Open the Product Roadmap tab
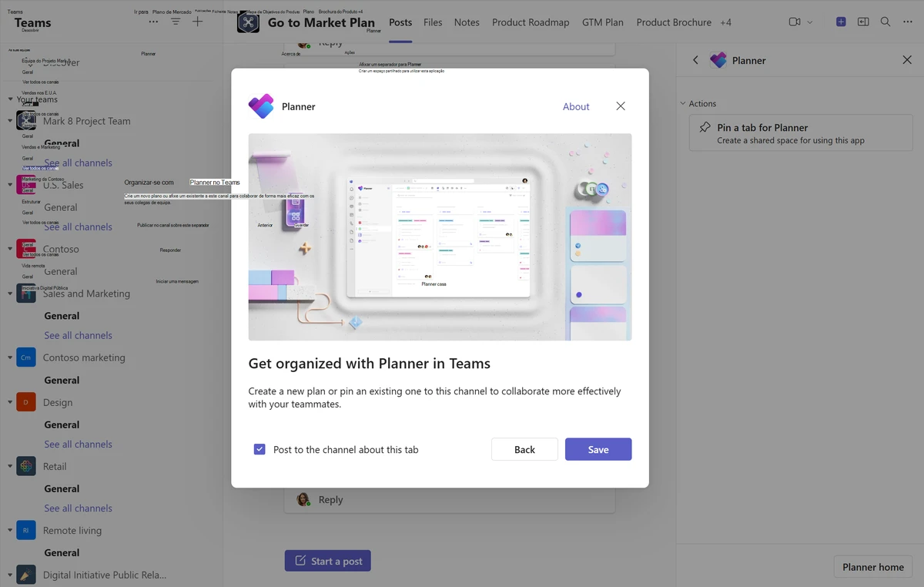Image resolution: width=924 pixels, height=587 pixels. 531,22
